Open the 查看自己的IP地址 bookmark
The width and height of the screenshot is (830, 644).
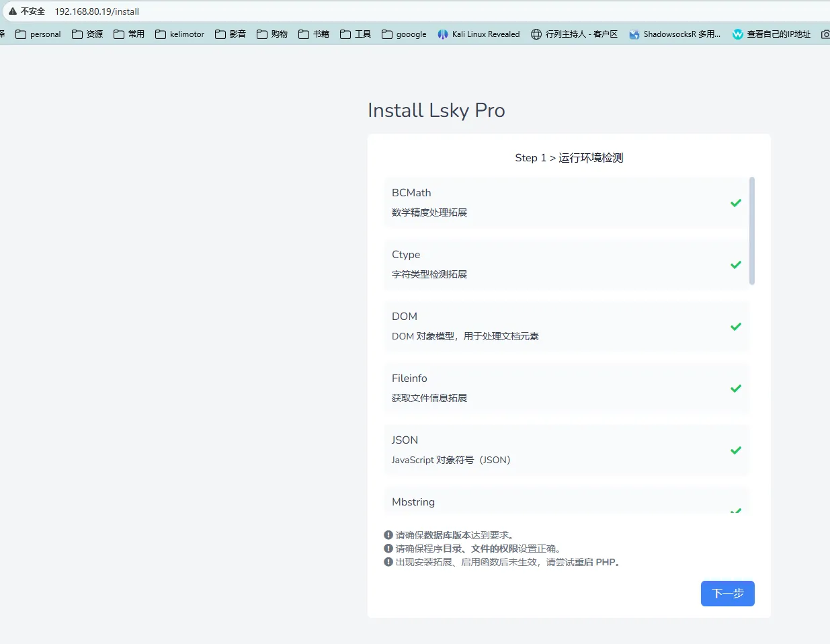(x=772, y=34)
